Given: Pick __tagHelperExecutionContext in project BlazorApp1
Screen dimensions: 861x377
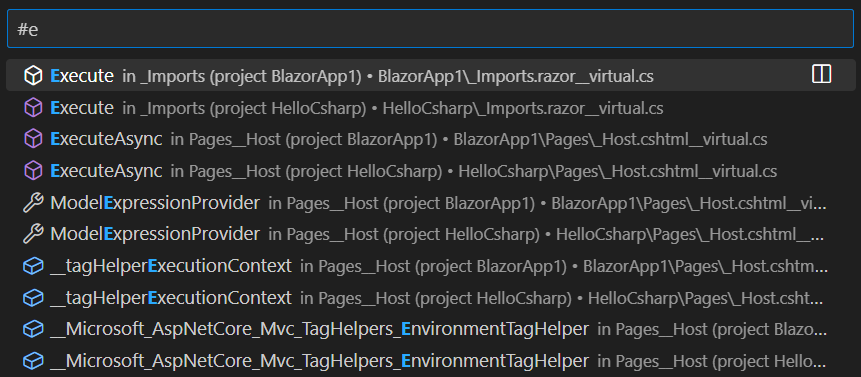Looking at the screenshot, I should pos(430,266).
